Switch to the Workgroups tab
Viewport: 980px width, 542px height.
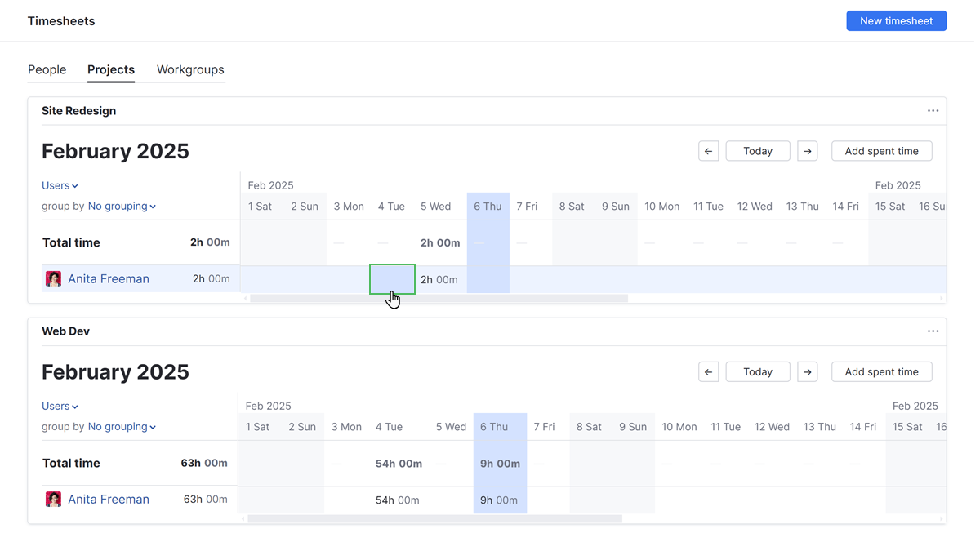189,69
